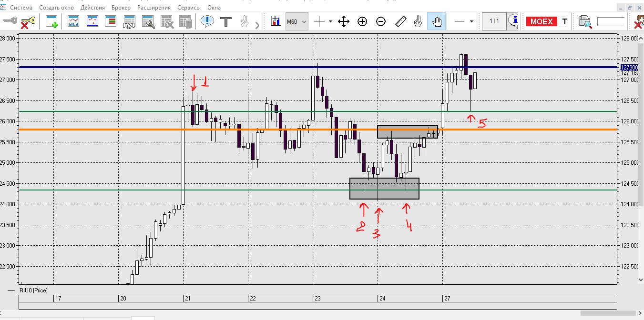Open the Окна menu
Viewport: 644px width, 320px height.
pyautogui.click(x=214, y=8)
